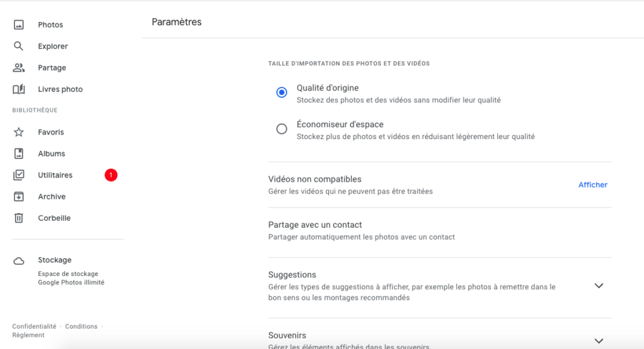
Task: Open the Explorer magnifying glass icon
Action: 18,46
